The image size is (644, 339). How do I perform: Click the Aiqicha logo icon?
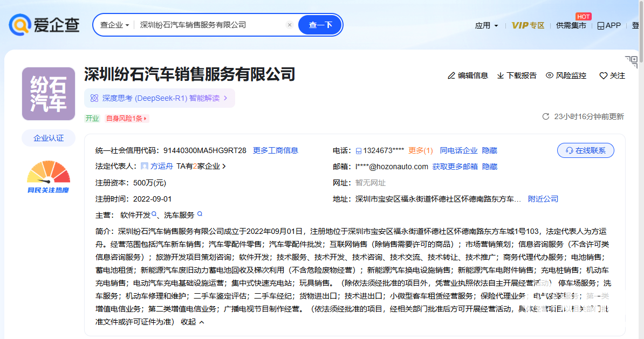coord(19,25)
